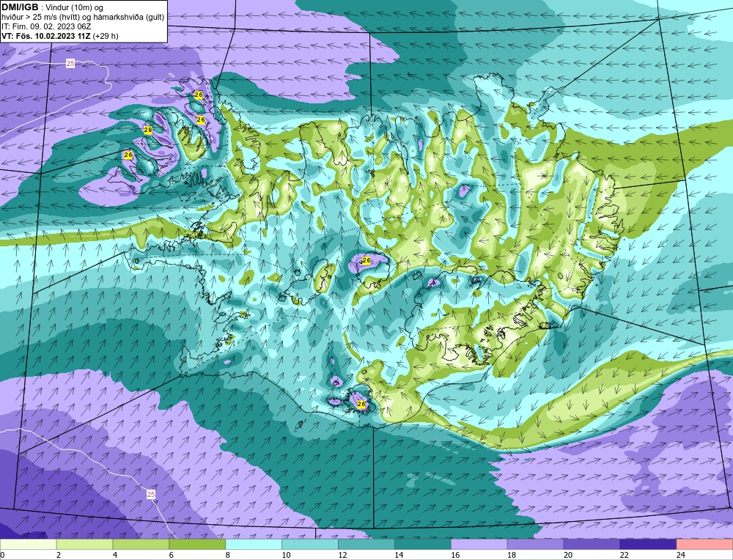Image resolution: width=733 pixels, height=560 pixels.
Task: Select the lavender 16–18 legend swatch
Action: (479, 545)
